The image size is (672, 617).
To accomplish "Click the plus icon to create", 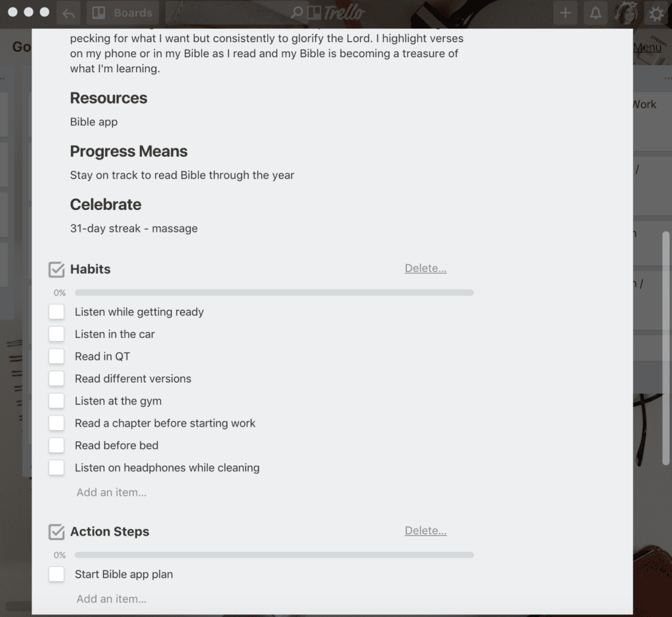I will 565,13.
